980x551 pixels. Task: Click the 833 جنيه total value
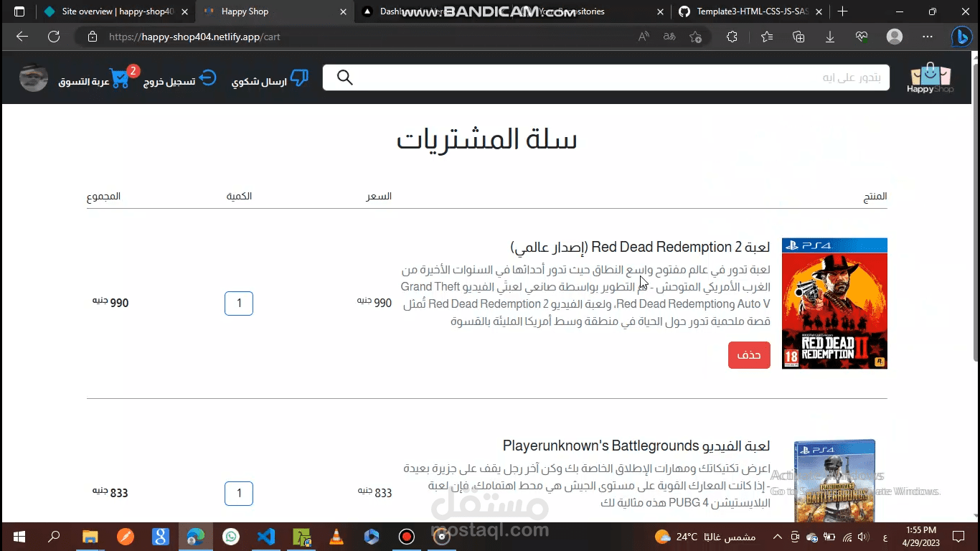tap(110, 492)
